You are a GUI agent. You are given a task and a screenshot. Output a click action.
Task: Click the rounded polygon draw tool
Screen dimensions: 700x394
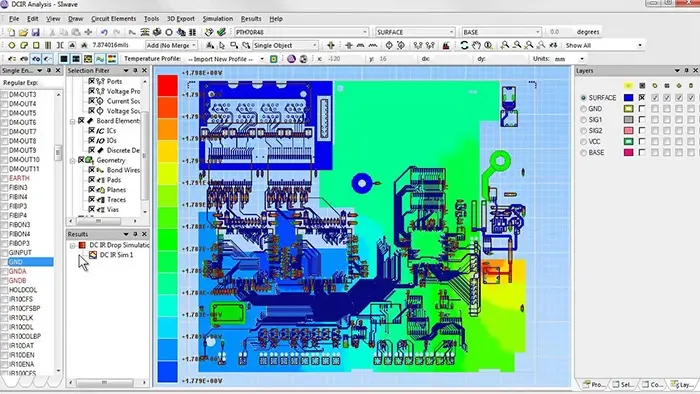coord(24,46)
